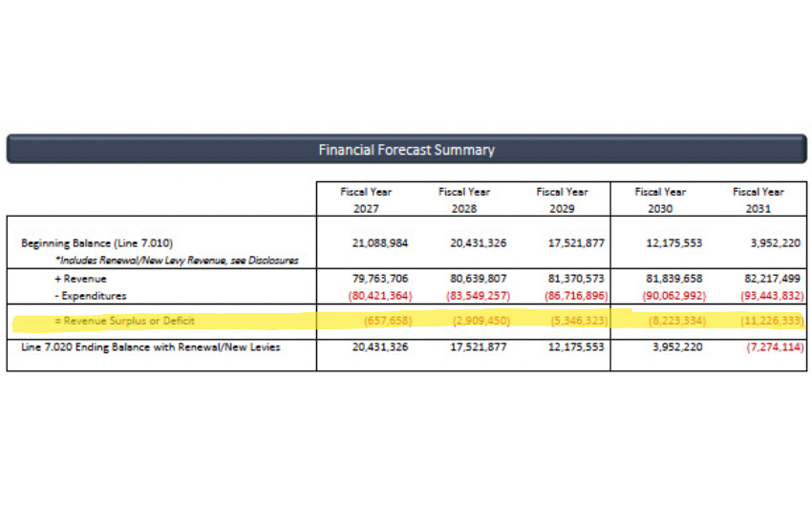Click the Financial Forecast Summary title banner
The width and height of the screenshot is (812, 525).
point(407,149)
